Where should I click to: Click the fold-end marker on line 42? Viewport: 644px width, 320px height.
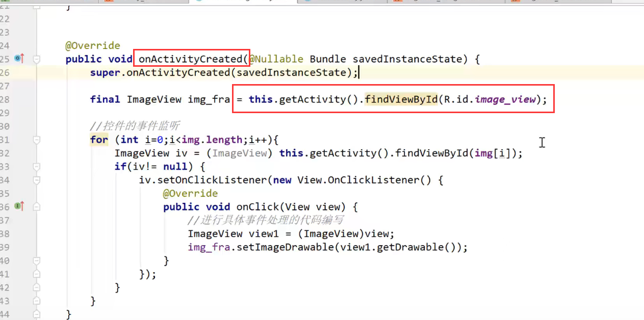37,287
